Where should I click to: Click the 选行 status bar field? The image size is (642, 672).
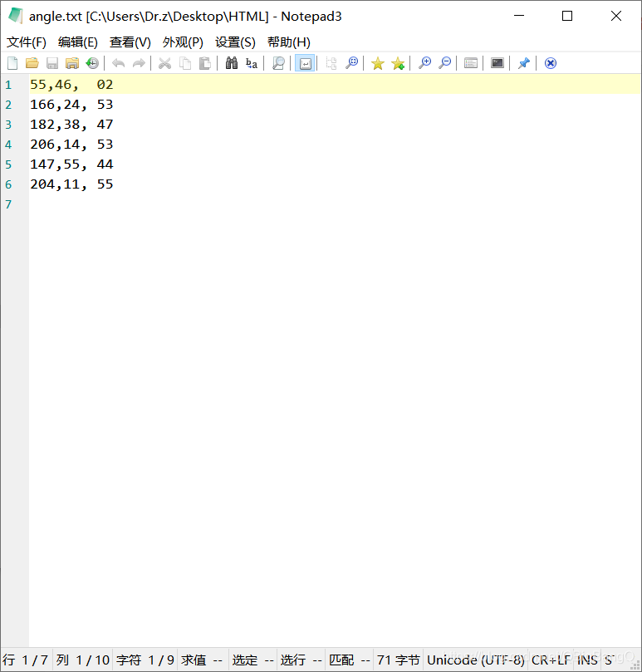click(x=301, y=660)
